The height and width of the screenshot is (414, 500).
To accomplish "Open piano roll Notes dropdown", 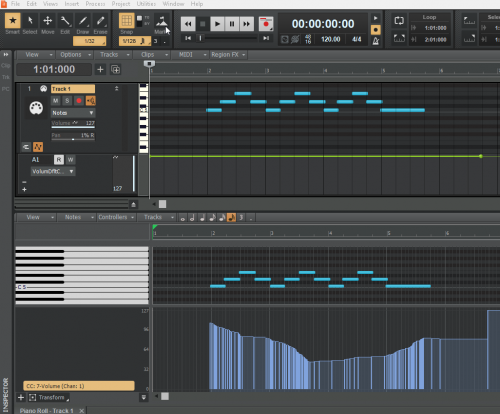I will click(76, 217).
